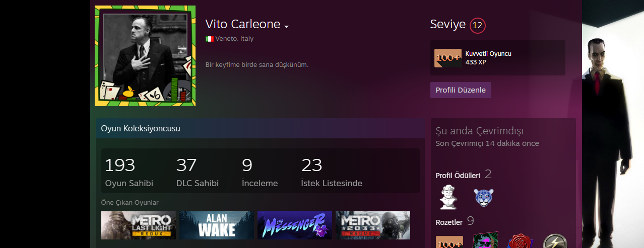View the 9 İnceleme reviews
644x248 pixels.
click(x=260, y=172)
